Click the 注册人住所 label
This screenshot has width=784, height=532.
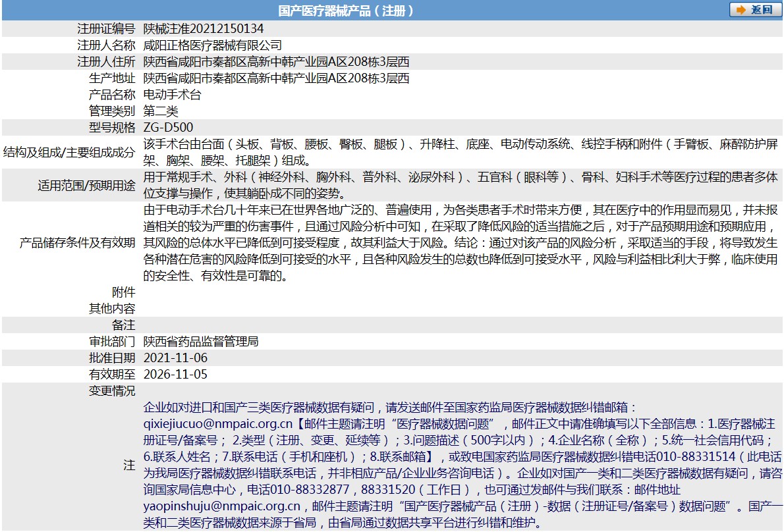point(106,62)
